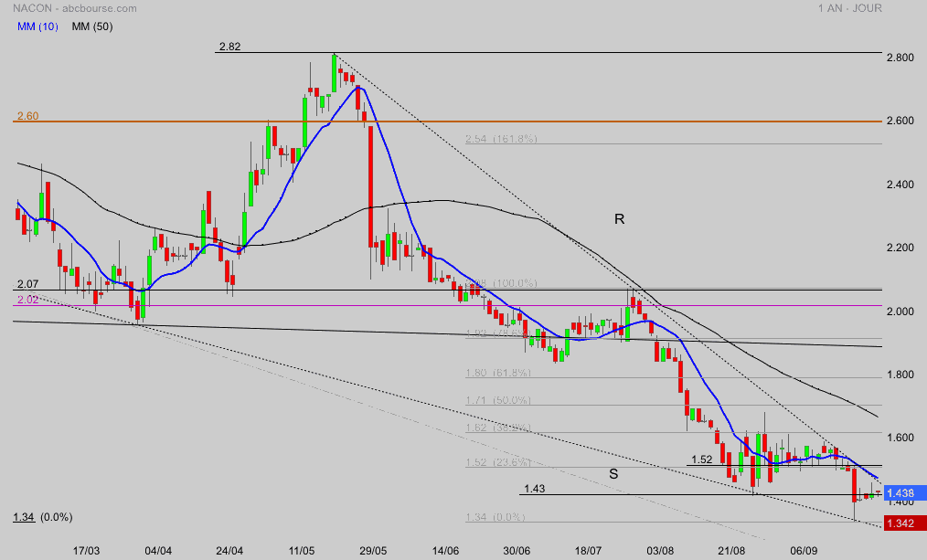Select the "1 AN - JOUR" period label
The width and height of the screenshot is (927, 560).
(x=850, y=8)
